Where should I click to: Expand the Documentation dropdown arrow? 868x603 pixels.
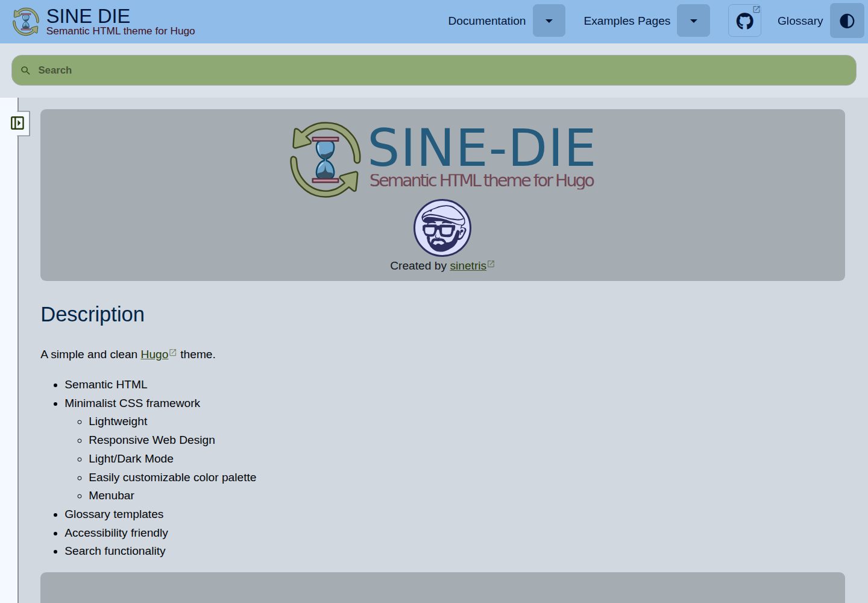pyautogui.click(x=549, y=21)
